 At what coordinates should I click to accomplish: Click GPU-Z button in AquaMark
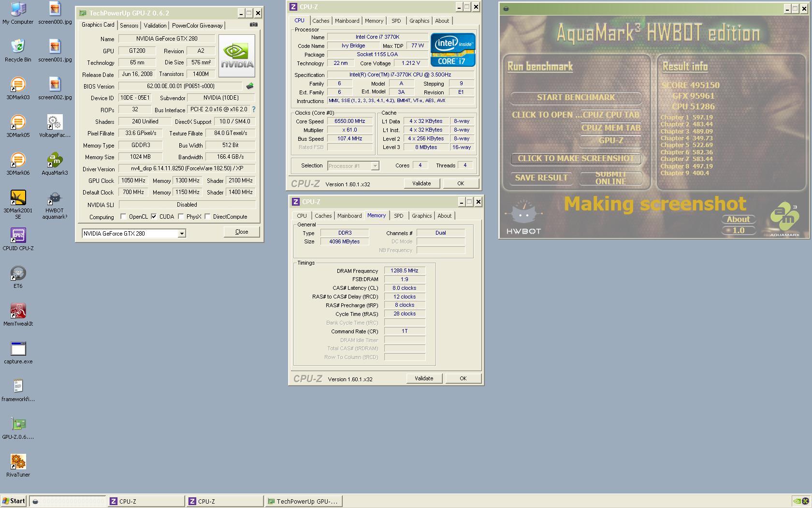[610, 141]
